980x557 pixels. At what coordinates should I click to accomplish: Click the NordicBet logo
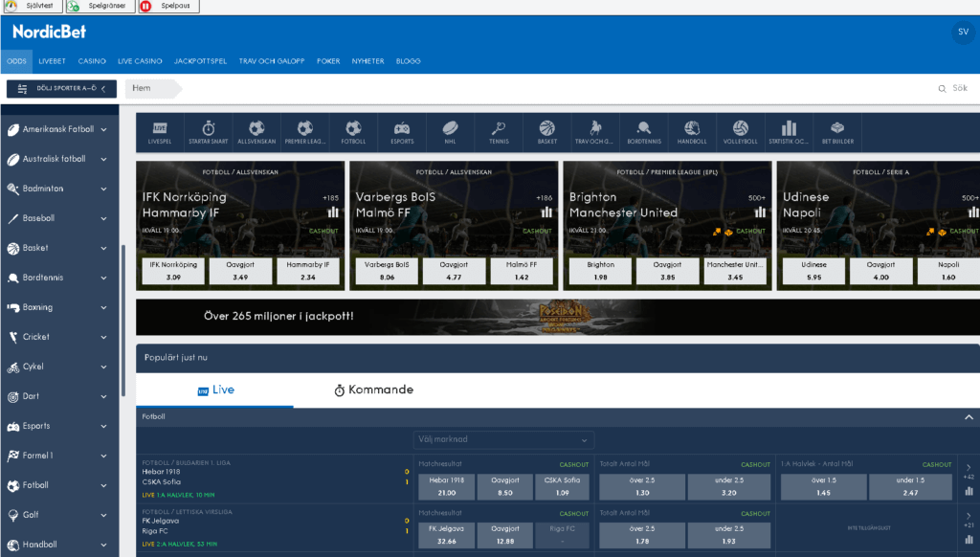(x=50, y=32)
